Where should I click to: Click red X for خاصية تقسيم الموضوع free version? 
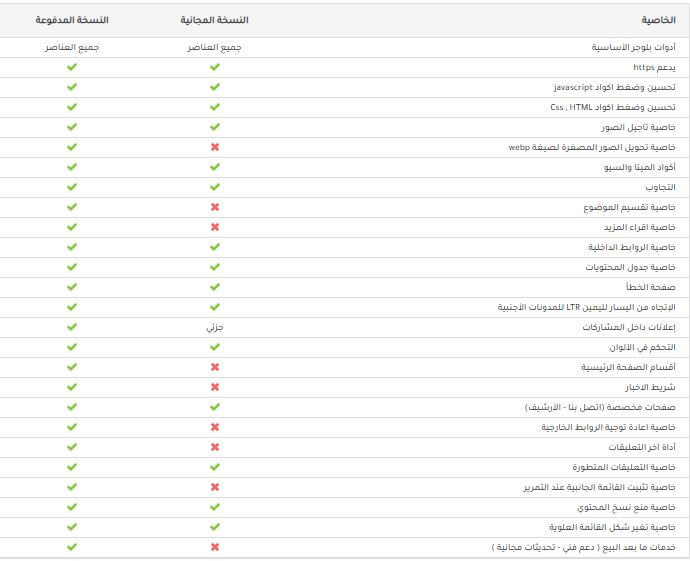pos(215,207)
